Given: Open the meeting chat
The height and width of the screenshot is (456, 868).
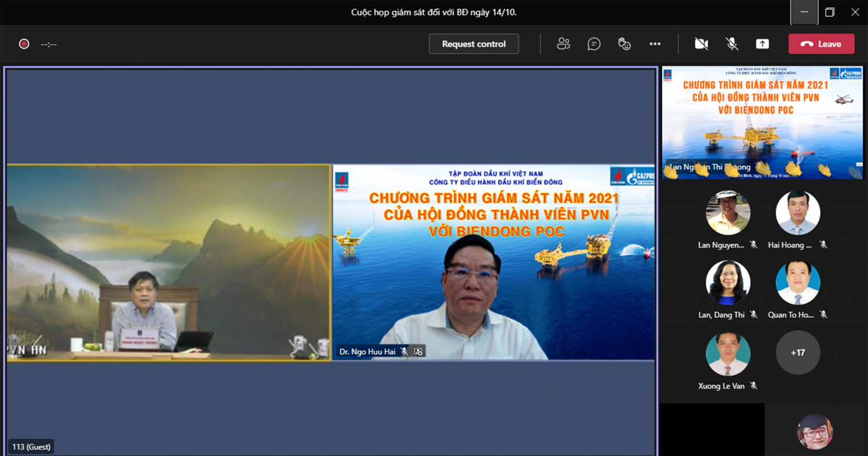Looking at the screenshot, I should (x=594, y=44).
